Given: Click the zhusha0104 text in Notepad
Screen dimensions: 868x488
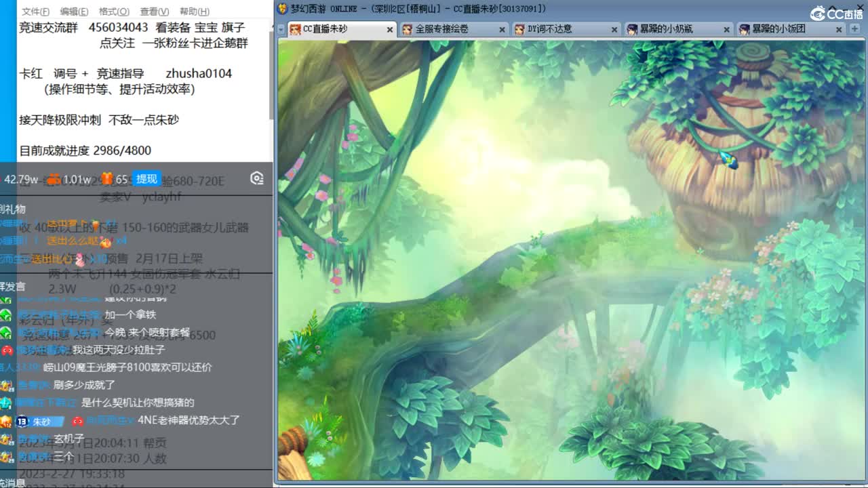Looking at the screenshot, I should (199, 74).
